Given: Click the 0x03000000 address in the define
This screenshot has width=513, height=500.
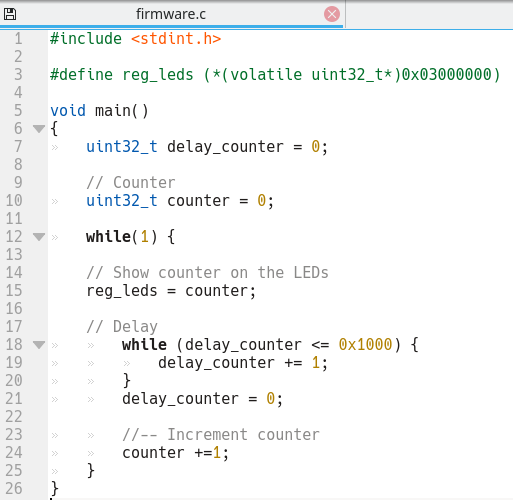Looking at the screenshot, I should click(447, 74).
